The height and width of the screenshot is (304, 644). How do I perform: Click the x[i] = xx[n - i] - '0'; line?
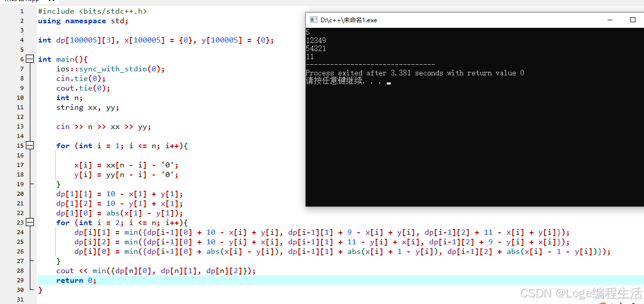tap(126, 165)
